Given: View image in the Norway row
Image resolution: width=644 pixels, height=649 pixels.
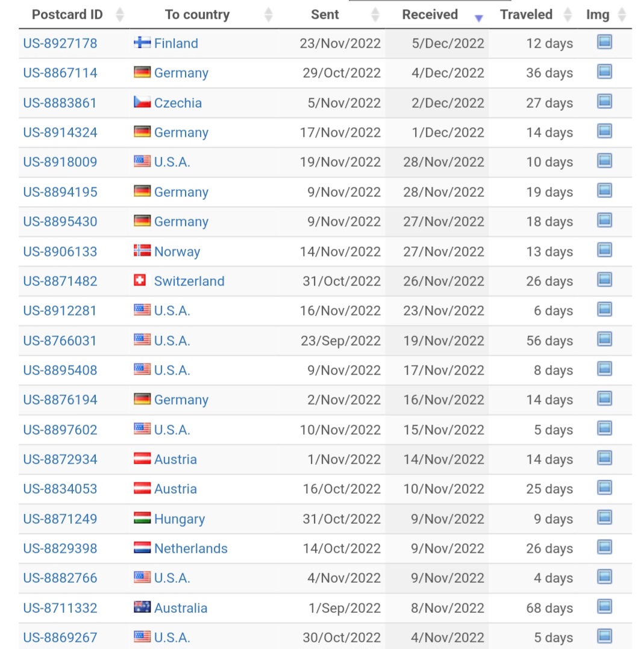Looking at the screenshot, I should point(604,250).
